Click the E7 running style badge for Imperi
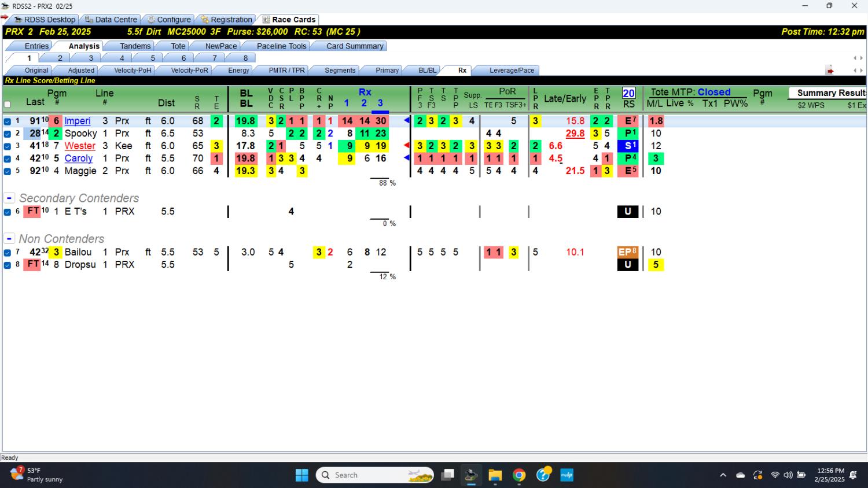The width and height of the screenshot is (868, 488). point(628,121)
